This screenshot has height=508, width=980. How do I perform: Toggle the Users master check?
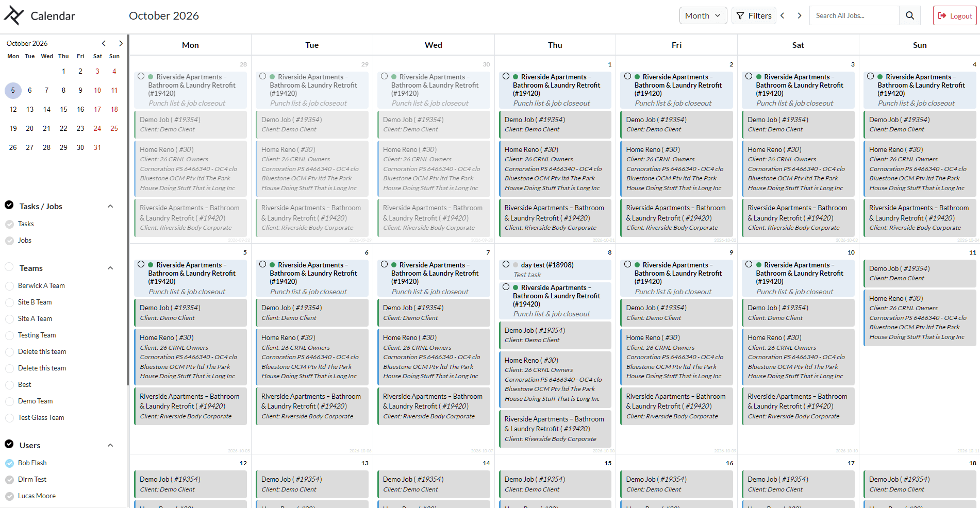pos(9,444)
